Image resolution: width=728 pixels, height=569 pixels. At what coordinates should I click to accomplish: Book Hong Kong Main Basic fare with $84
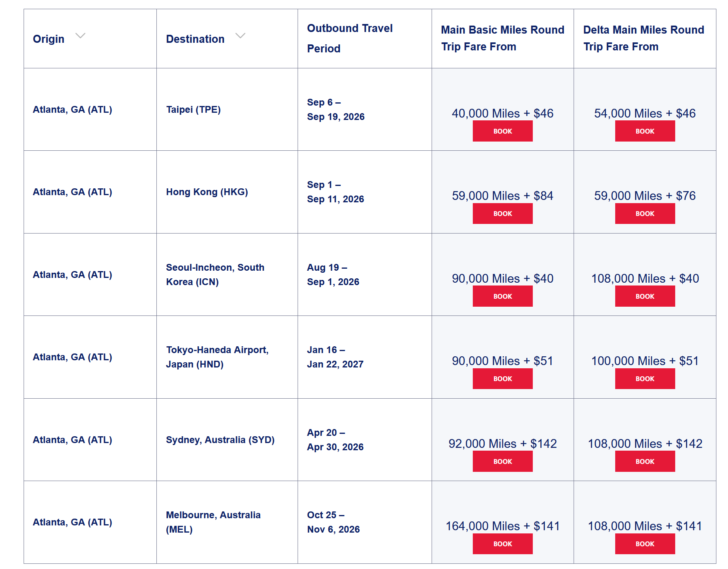point(502,214)
